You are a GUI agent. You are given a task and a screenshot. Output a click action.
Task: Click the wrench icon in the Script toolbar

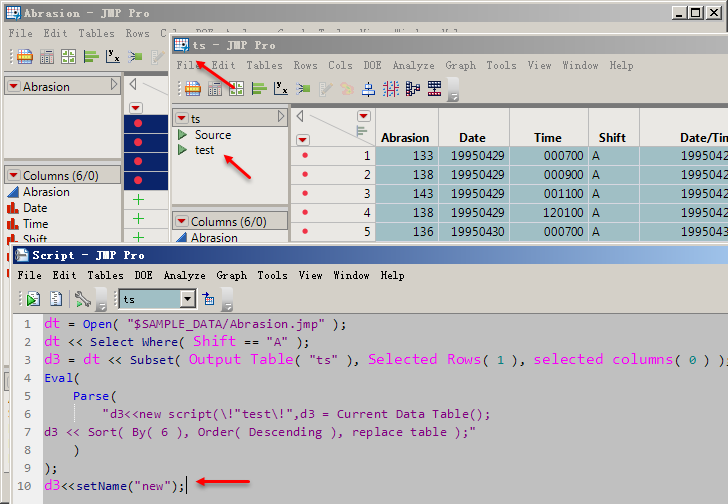82,298
